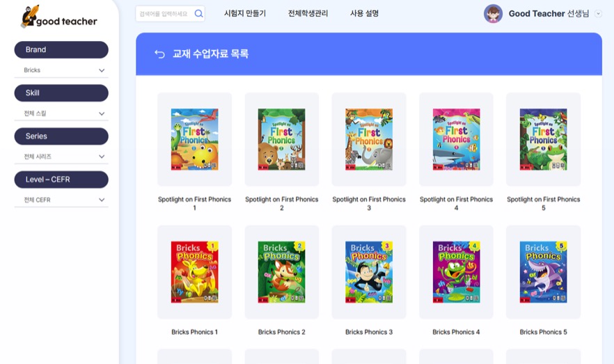The height and width of the screenshot is (364, 614).
Task: Open the Bricks Phonics 3 book cover
Action: 369,272
